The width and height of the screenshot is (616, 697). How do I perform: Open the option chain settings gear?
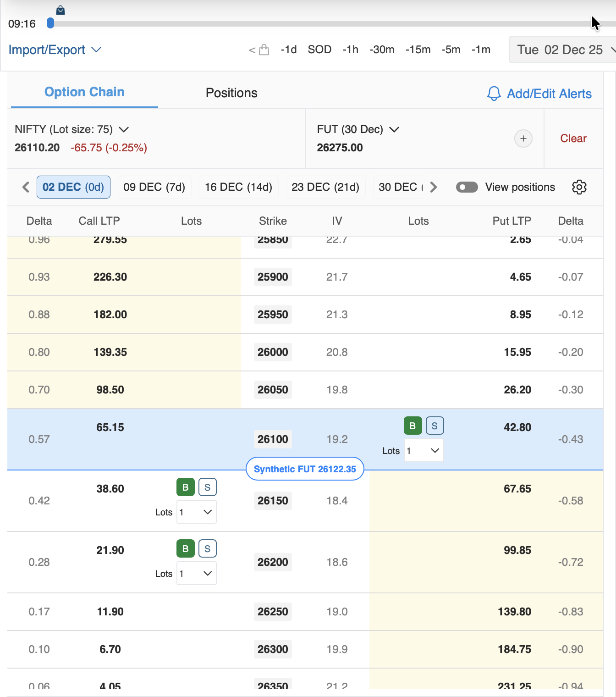point(579,187)
